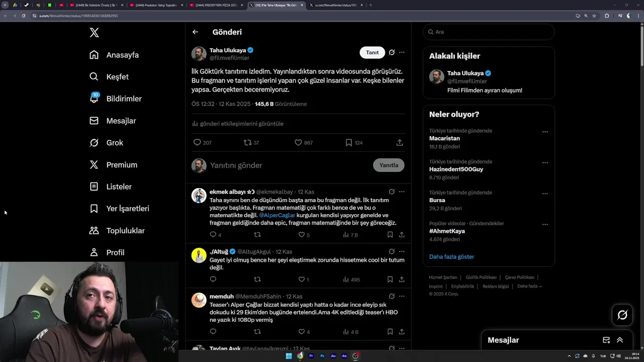Open Grok from the sidebar
Image resolution: width=644 pixels, height=362 pixels.
tap(106, 143)
